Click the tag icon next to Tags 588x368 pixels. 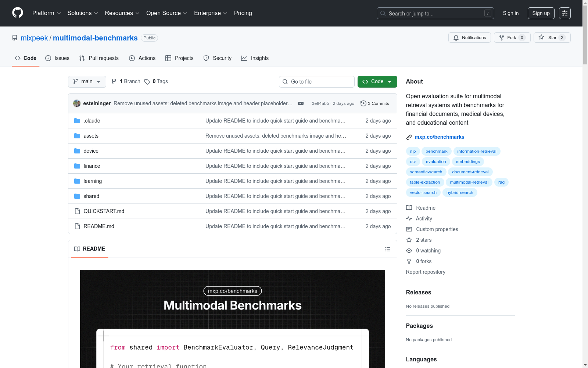[147, 82]
